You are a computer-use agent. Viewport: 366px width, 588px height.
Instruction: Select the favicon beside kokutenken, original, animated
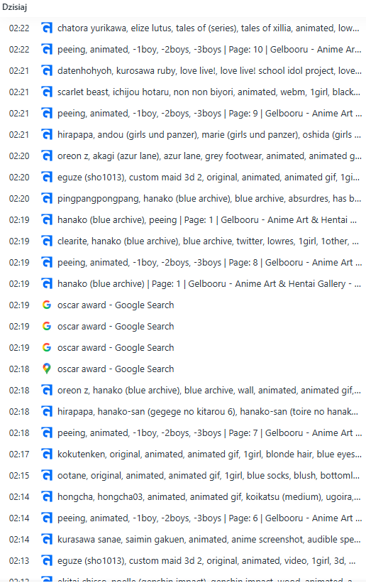46,454
